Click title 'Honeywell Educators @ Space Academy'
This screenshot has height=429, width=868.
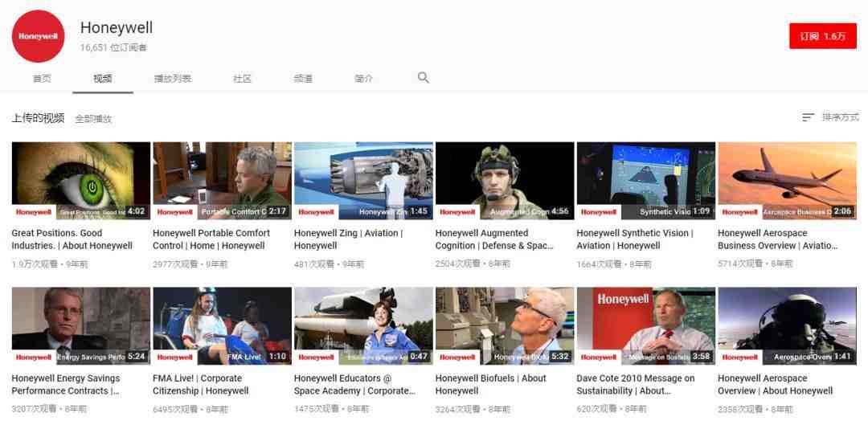point(355,384)
